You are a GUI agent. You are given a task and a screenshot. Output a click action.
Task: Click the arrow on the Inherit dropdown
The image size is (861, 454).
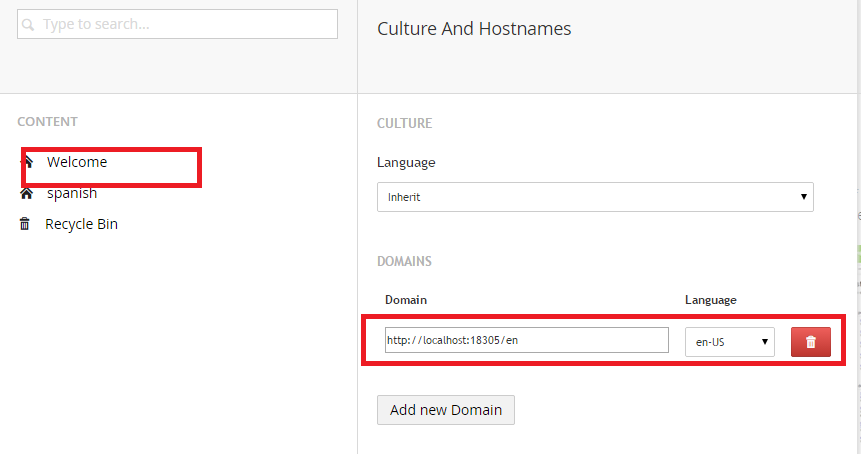[x=803, y=197]
